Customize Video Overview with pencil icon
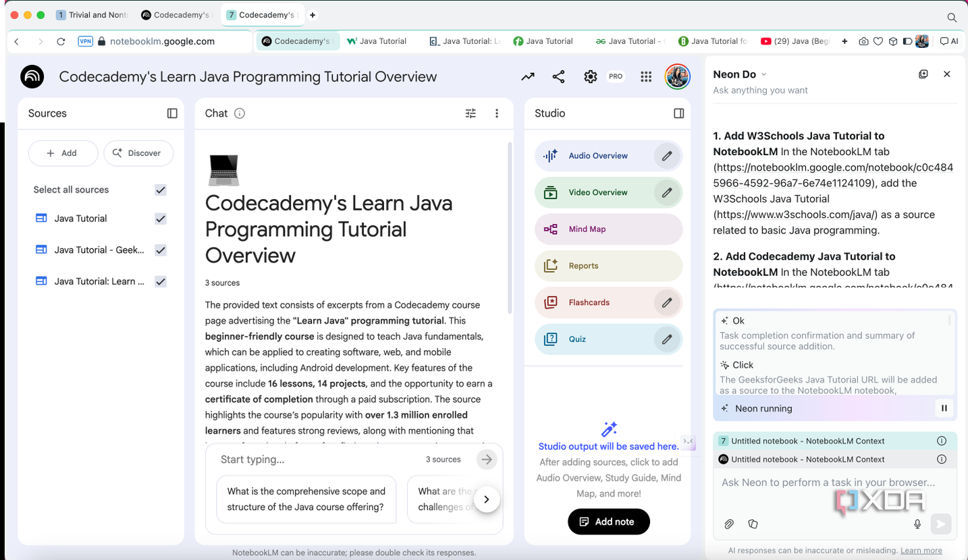Image resolution: width=968 pixels, height=560 pixels. click(x=667, y=192)
